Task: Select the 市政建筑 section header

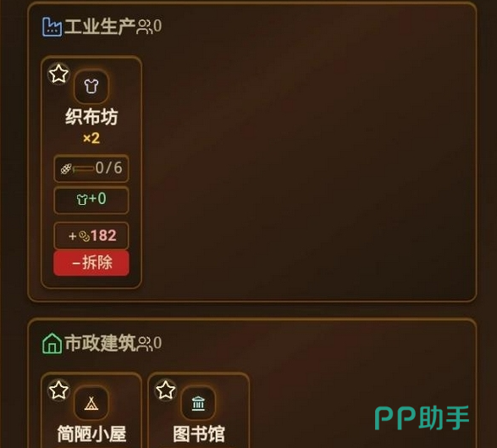Action: pyautogui.click(x=100, y=343)
